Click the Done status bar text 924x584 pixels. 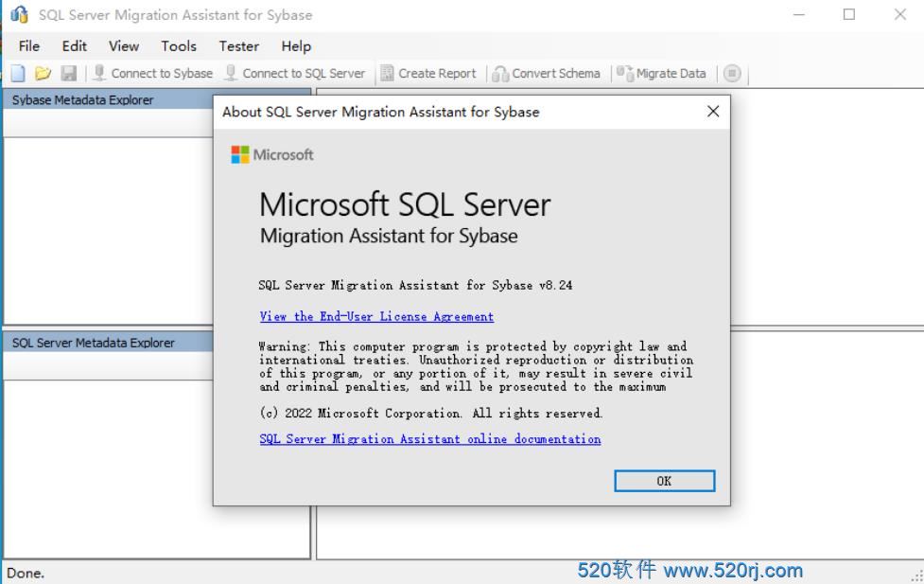(x=26, y=573)
